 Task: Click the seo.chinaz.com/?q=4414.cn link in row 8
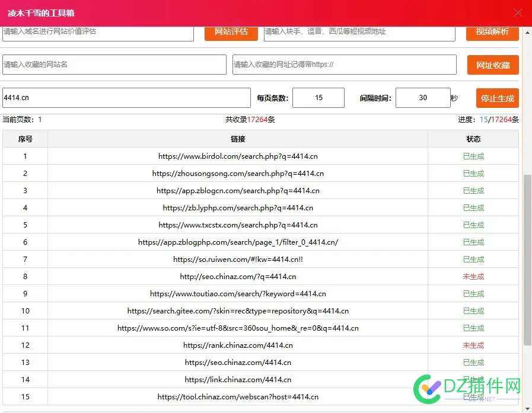238,277
